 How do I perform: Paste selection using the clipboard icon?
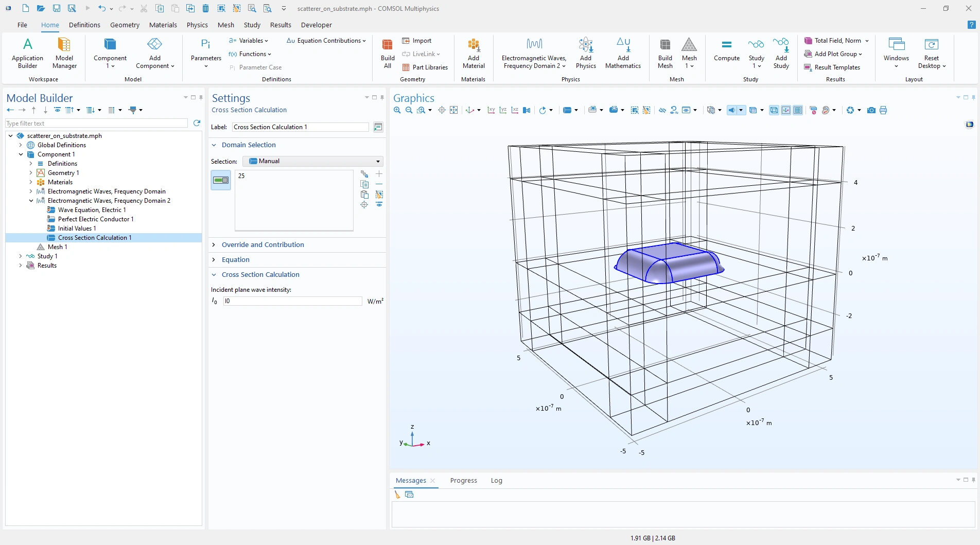364,195
